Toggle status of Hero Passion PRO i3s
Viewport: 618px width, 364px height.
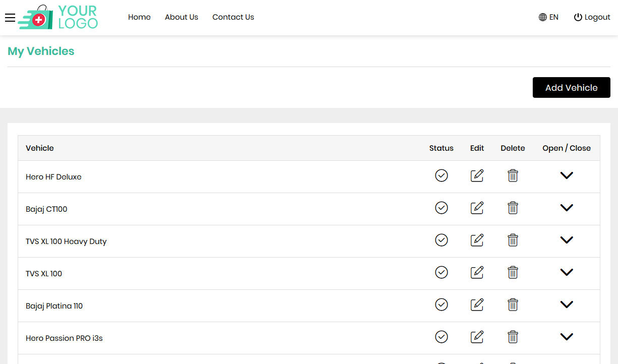tap(441, 337)
